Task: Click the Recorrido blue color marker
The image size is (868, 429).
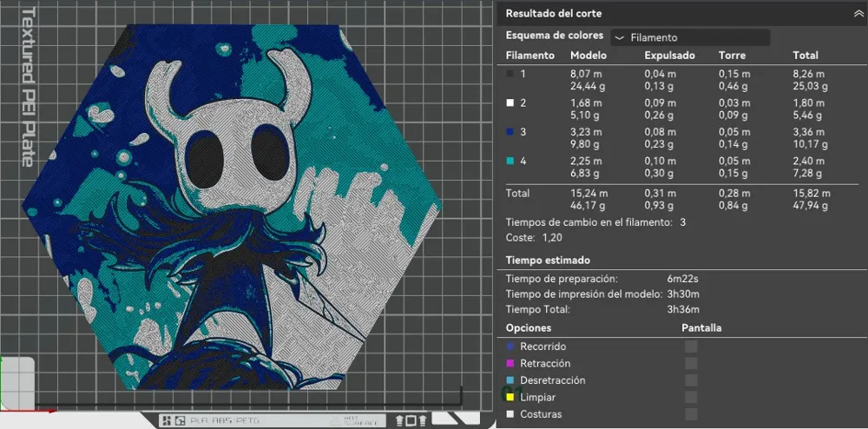Action: coord(510,346)
